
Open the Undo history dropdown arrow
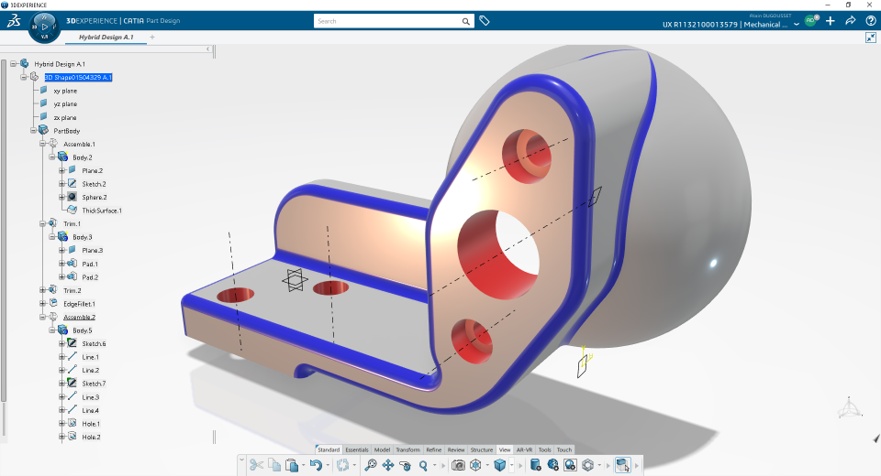pos(328,465)
